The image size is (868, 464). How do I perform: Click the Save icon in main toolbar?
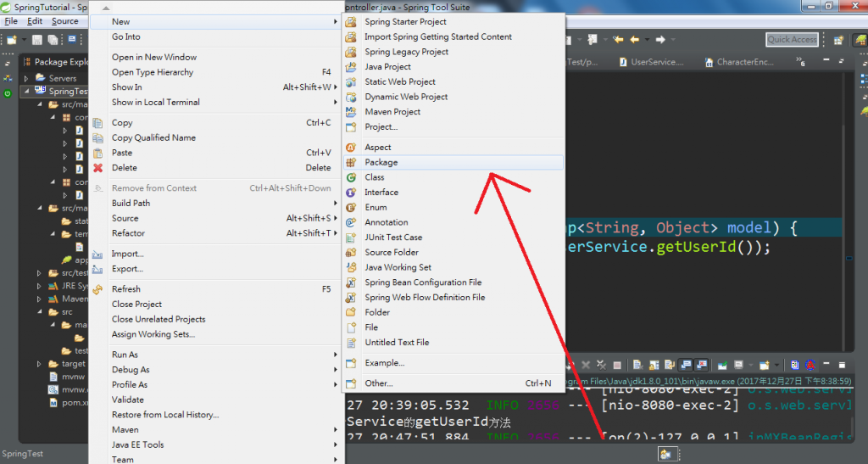37,40
